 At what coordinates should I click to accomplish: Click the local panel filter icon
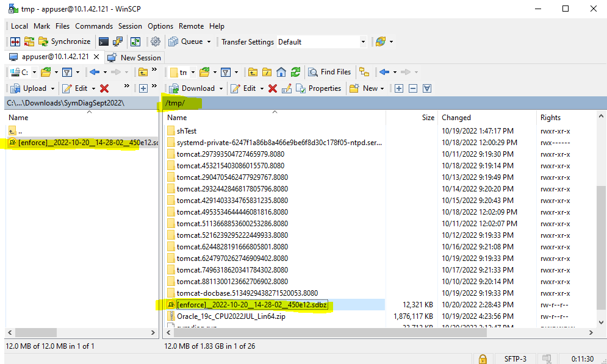click(x=67, y=72)
